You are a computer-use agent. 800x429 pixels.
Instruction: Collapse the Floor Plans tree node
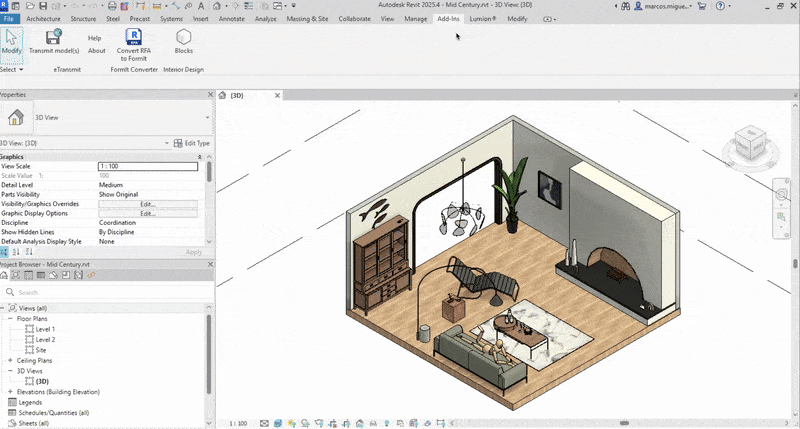coord(10,319)
